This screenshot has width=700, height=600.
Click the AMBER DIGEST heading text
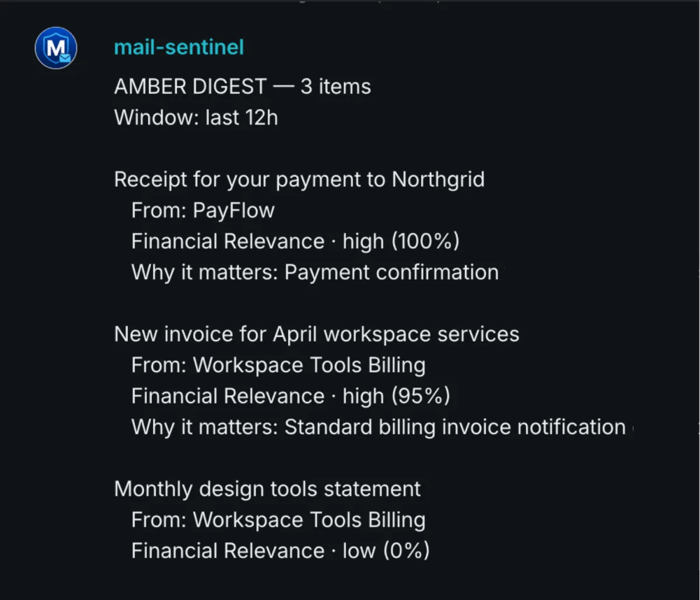190,87
